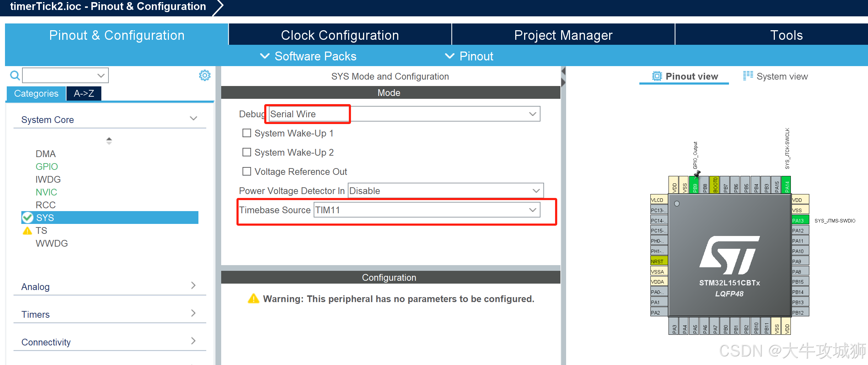Viewport: 868px width, 365px height.
Task: Select pin PA3 on the chip
Action: click(674, 326)
